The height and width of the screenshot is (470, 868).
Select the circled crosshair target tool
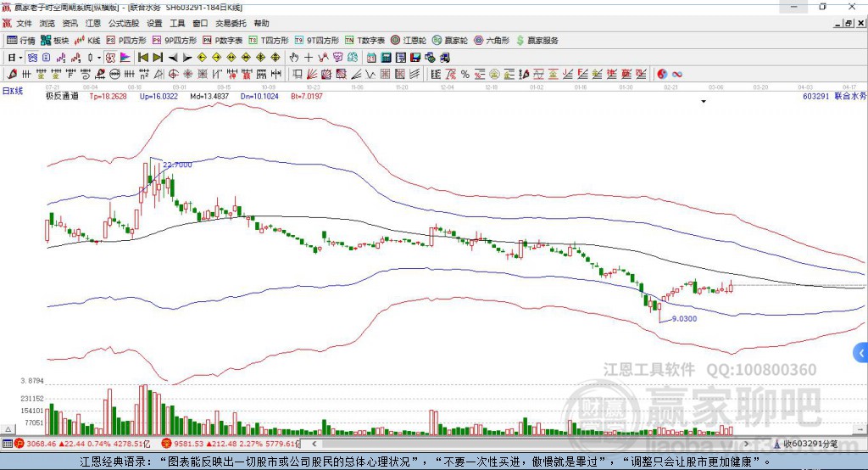(173, 74)
